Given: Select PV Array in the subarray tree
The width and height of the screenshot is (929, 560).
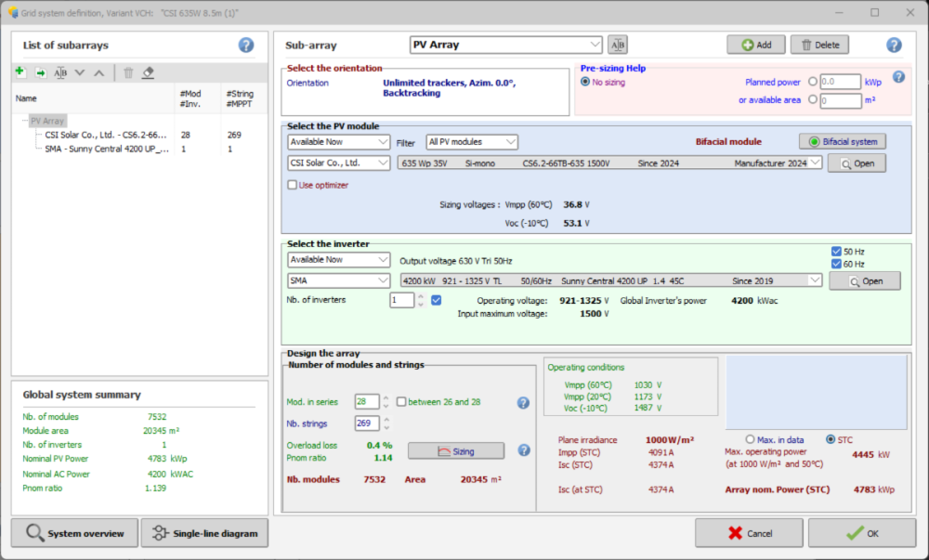Looking at the screenshot, I should pos(46,121).
